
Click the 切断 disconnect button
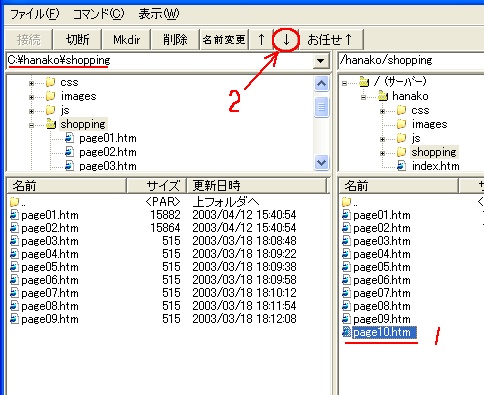(x=78, y=40)
